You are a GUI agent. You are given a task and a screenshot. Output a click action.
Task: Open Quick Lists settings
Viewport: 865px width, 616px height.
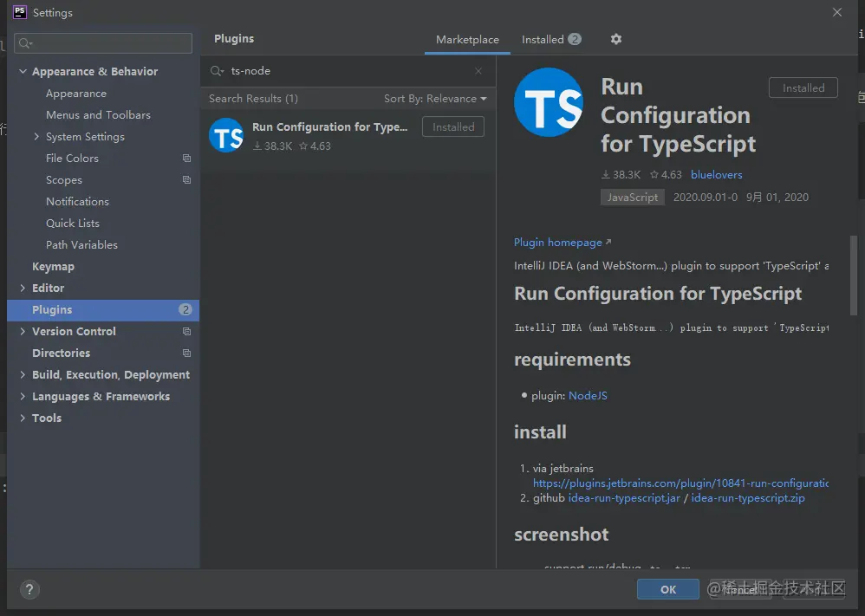click(x=73, y=223)
